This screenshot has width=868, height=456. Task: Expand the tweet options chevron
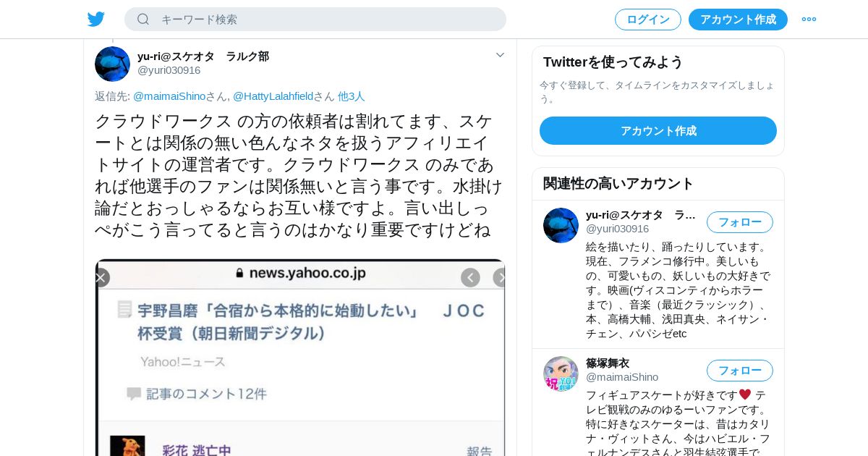coord(500,55)
